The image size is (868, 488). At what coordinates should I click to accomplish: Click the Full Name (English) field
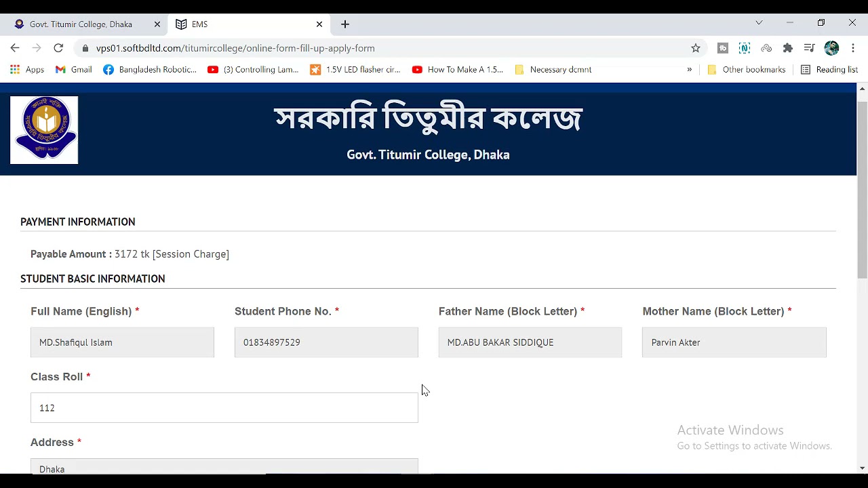click(122, 342)
